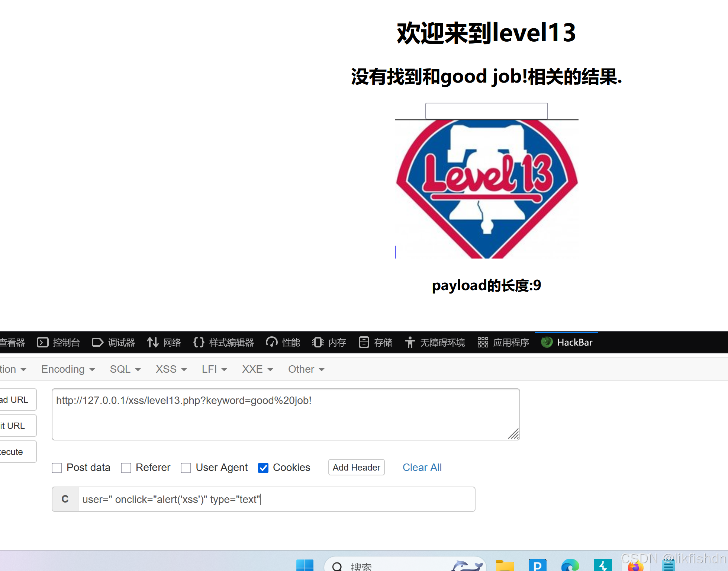Enable the Post data checkbox
728x571 pixels.
[57, 468]
